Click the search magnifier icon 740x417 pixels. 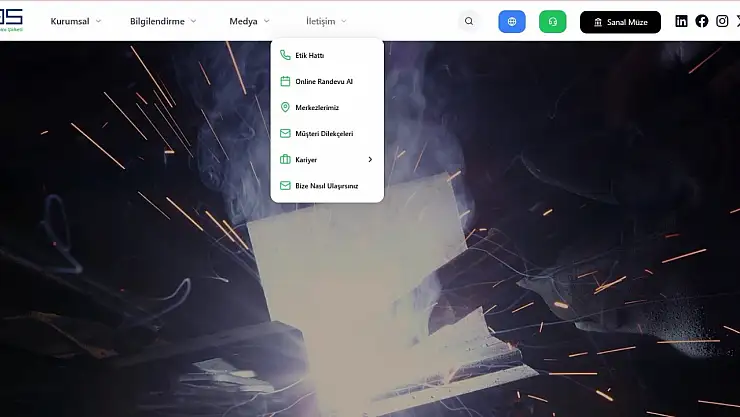coord(469,21)
